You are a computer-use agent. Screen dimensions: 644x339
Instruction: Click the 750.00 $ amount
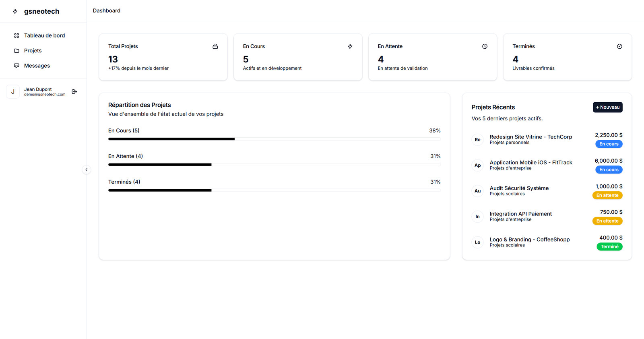tap(611, 212)
